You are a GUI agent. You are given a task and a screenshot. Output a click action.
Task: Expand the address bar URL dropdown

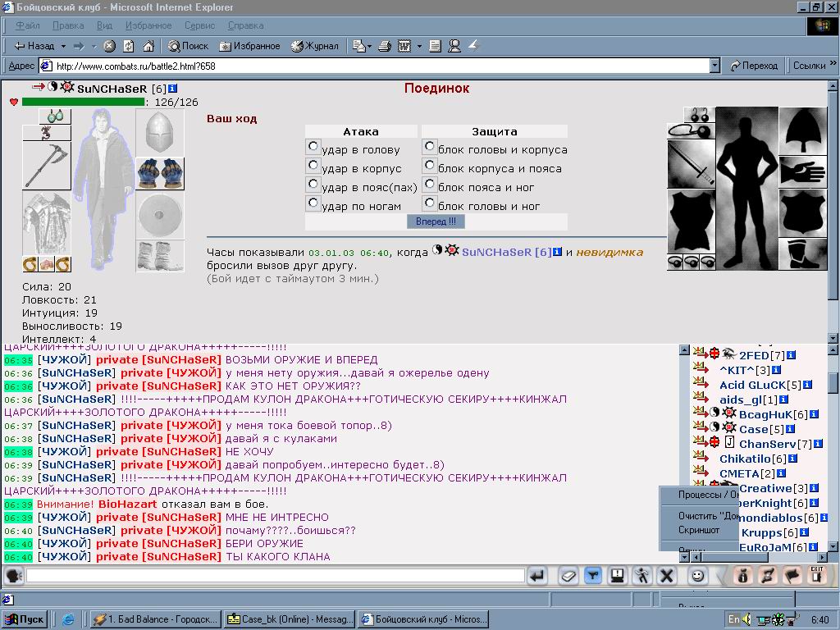tap(714, 66)
